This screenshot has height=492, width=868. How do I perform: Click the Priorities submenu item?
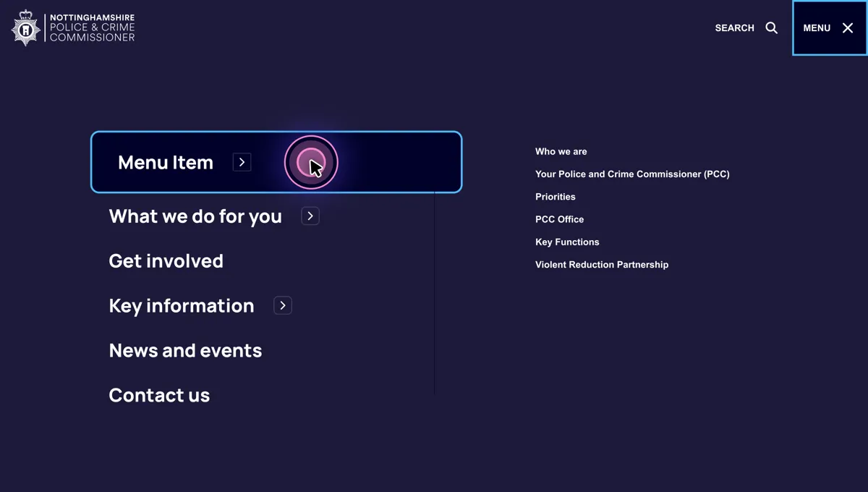click(555, 196)
